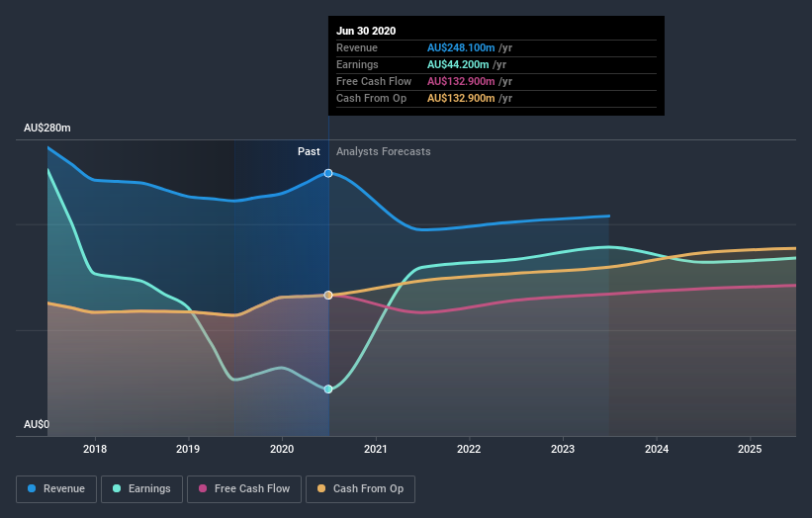Viewport: 812px width, 518px height.
Task: Select the Earnings data point on teal line
Action: [328, 389]
